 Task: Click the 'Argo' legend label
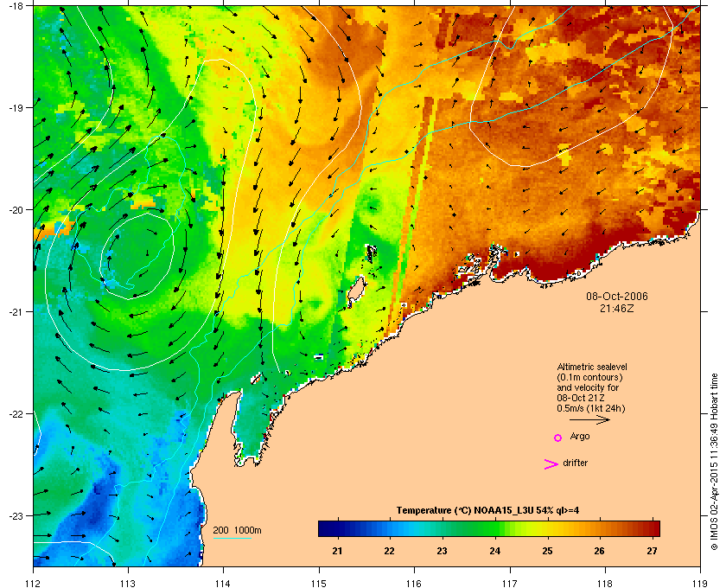pos(580,437)
